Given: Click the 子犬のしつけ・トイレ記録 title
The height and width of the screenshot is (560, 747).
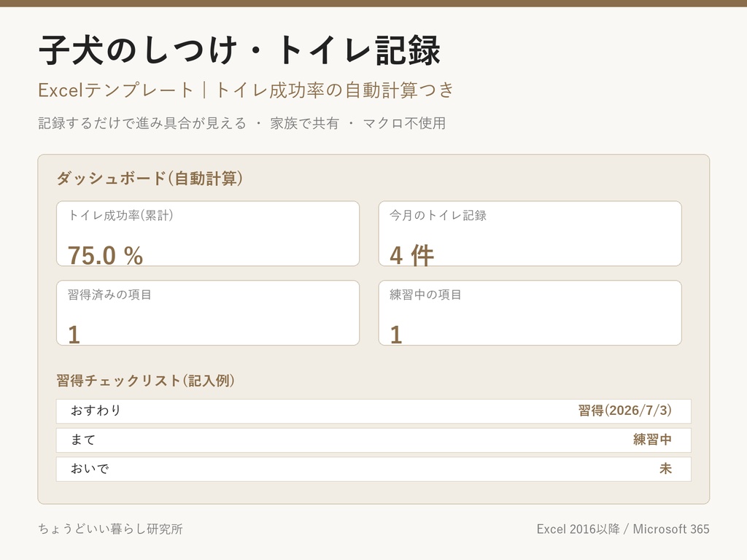Looking at the screenshot, I should pos(239,50).
